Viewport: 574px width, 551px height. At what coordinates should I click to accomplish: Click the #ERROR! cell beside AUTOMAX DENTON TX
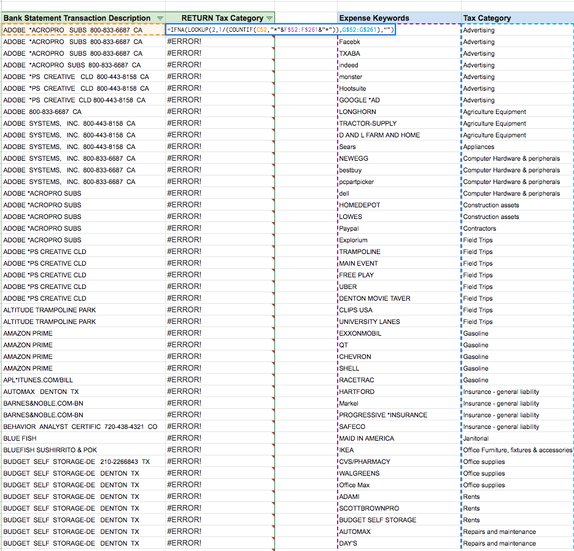[220, 392]
